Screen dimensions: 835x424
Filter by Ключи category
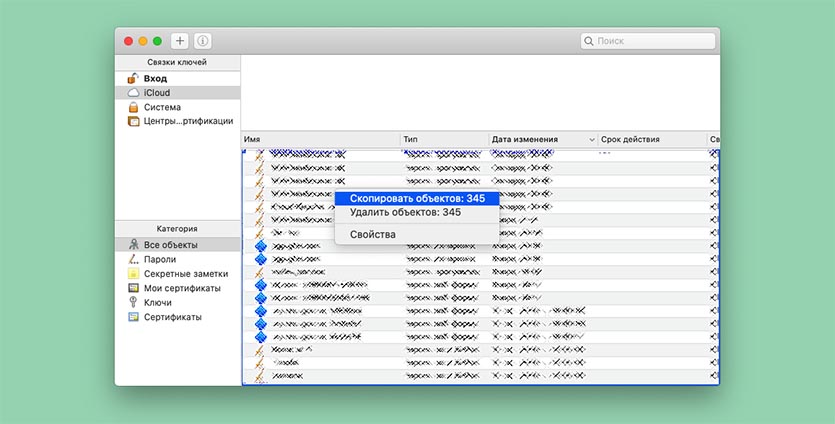(157, 302)
